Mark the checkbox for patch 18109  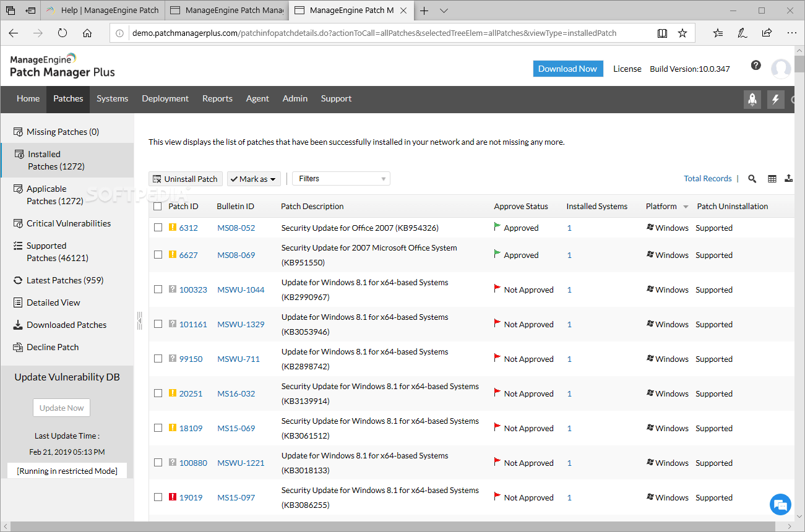pyautogui.click(x=158, y=428)
